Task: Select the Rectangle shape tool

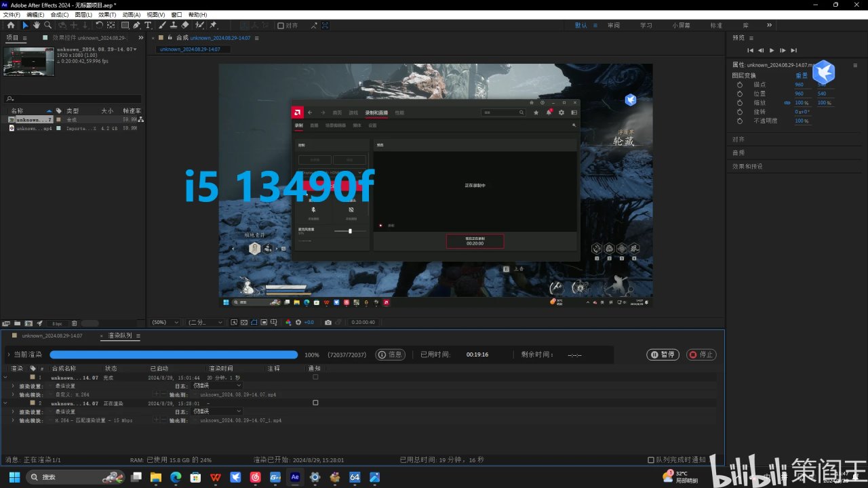Action: (125, 25)
